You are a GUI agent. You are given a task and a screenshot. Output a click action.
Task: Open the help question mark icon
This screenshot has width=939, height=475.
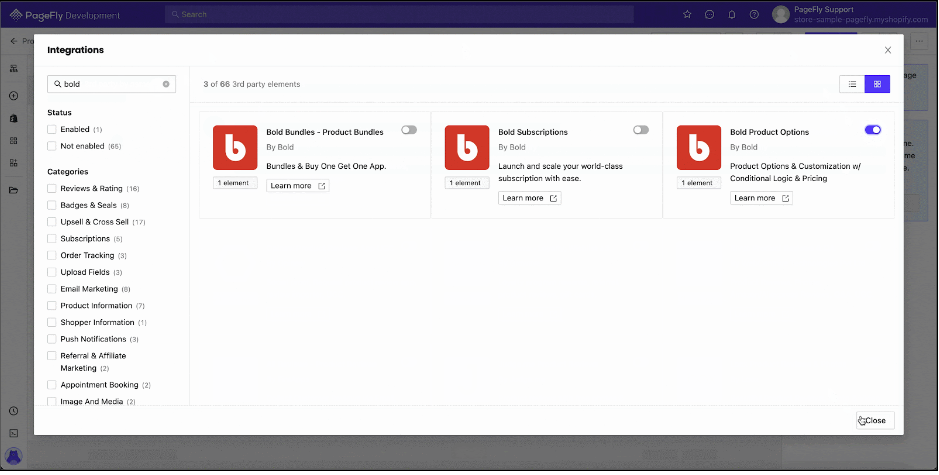pyautogui.click(x=755, y=14)
